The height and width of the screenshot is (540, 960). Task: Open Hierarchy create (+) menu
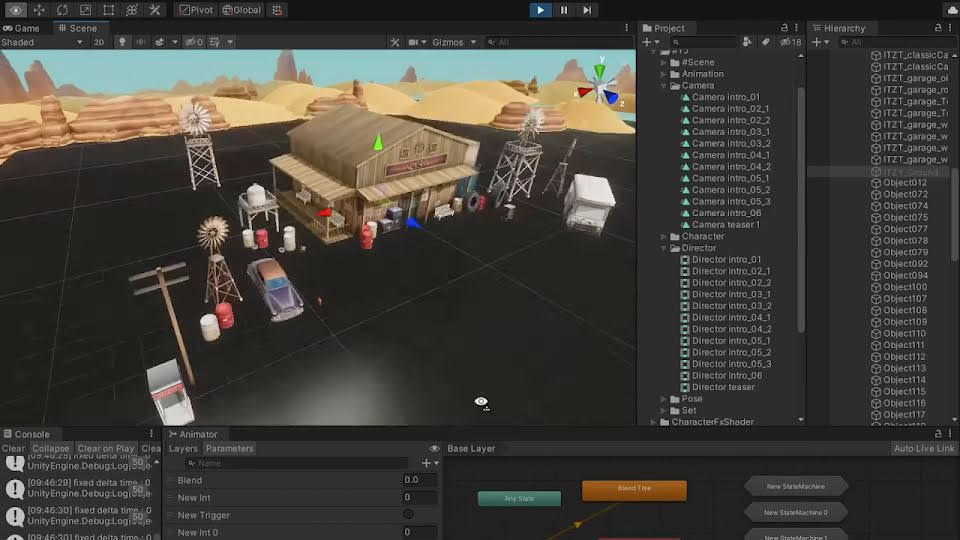tap(820, 42)
